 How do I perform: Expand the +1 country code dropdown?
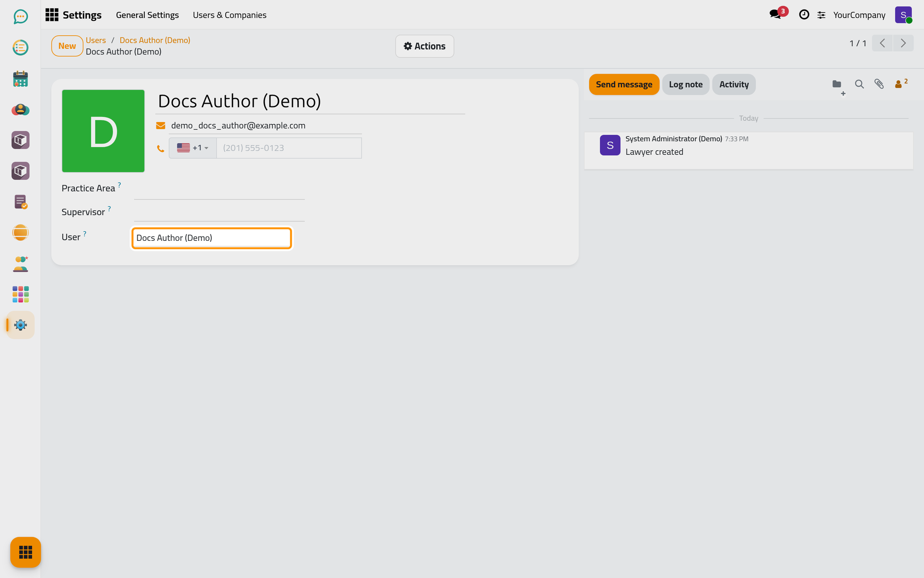192,148
